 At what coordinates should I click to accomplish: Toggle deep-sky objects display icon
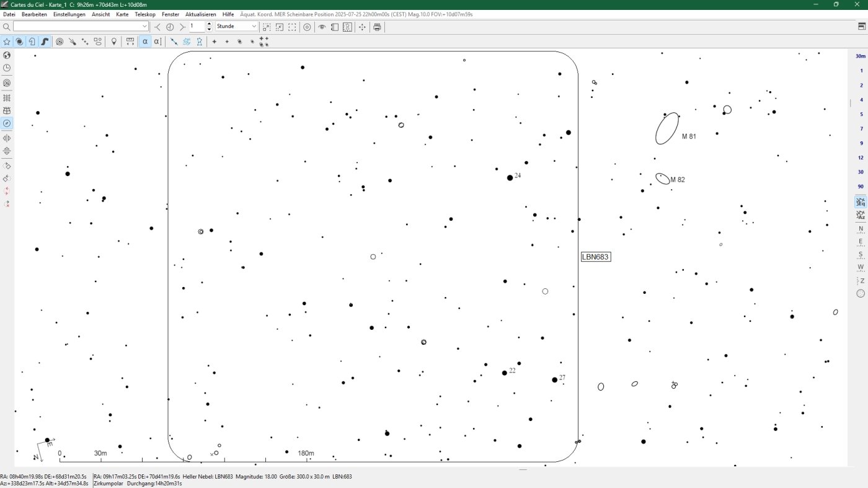point(19,42)
